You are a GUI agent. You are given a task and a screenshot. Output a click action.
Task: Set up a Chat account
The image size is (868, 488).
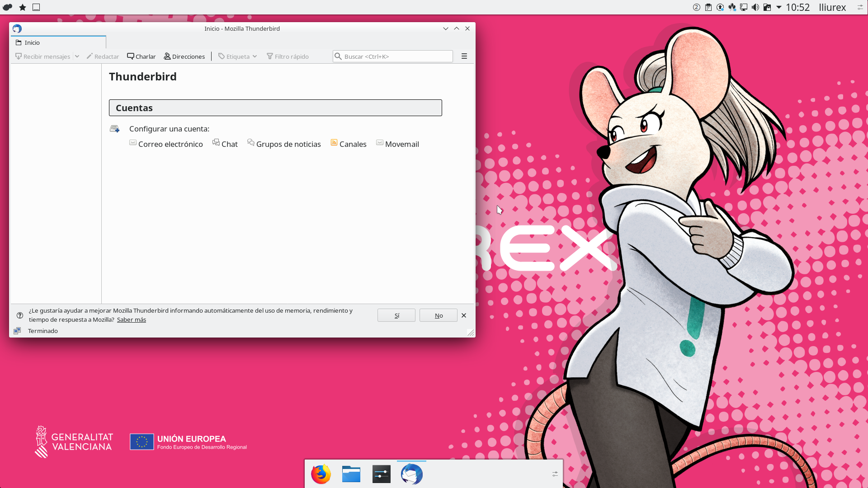pos(225,144)
